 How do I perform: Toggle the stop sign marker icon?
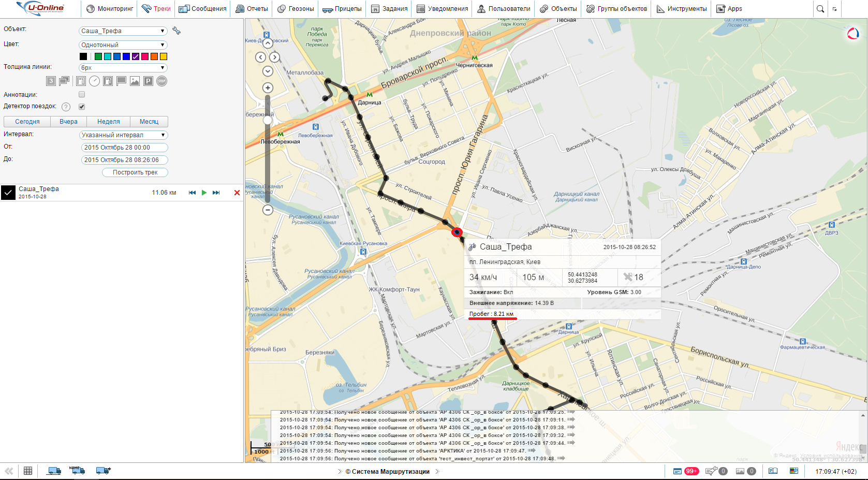click(162, 81)
